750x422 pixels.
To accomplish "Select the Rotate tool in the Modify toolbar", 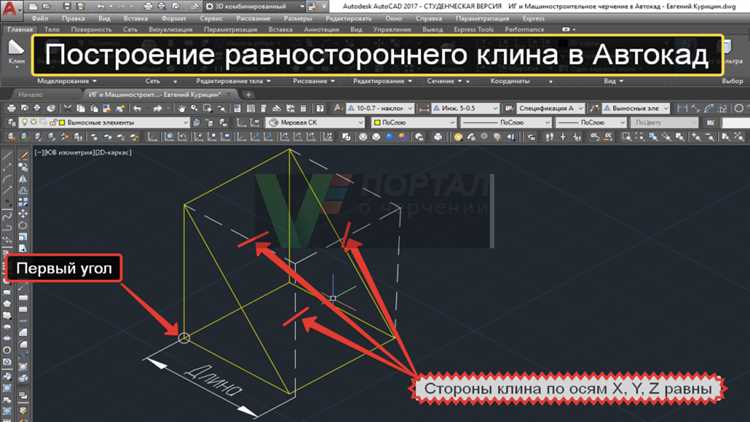I will [23, 225].
